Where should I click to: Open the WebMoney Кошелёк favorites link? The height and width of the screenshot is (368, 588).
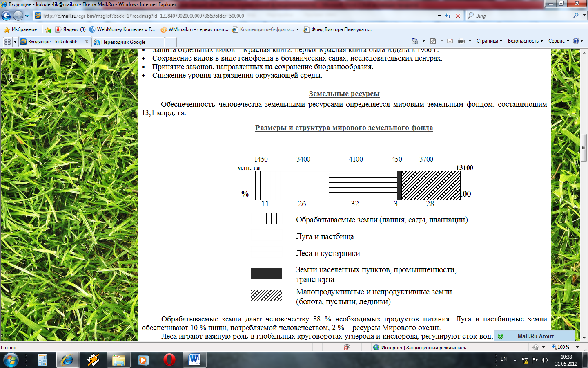point(122,29)
